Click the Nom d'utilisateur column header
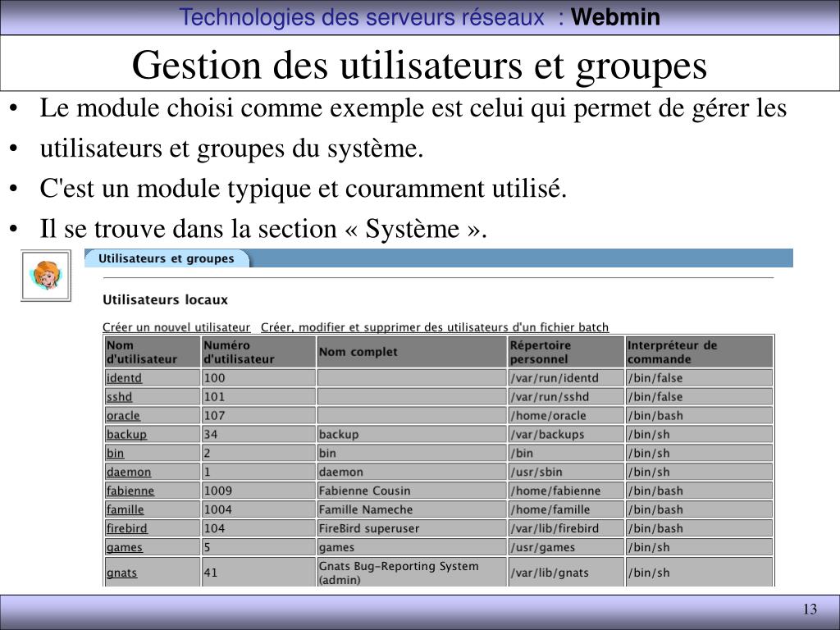This screenshot has height=630, width=840. [152, 352]
